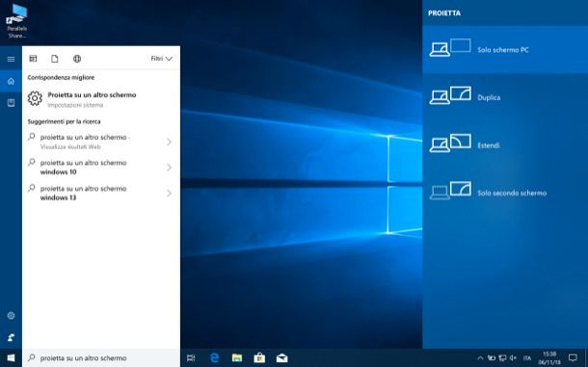Expand arrow for Visualizza risultati Web suggestion
Image resolution: width=588 pixels, height=367 pixels.
pyautogui.click(x=169, y=142)
